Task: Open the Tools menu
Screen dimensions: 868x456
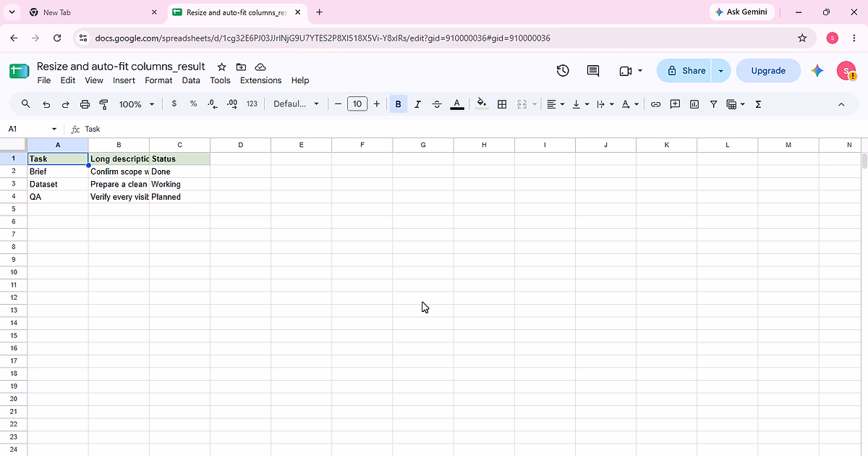Action: [220, 80]
